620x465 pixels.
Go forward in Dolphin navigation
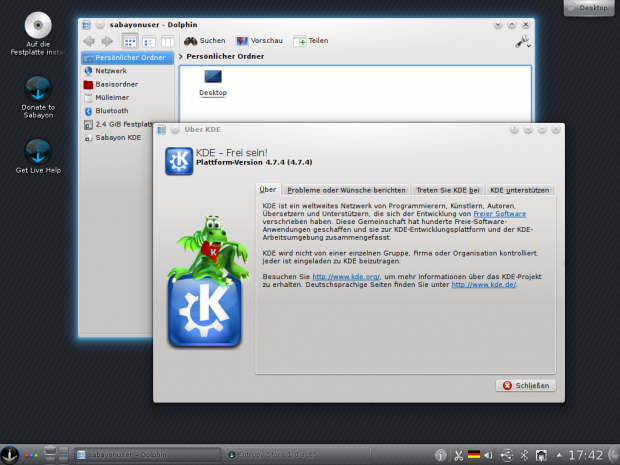tap(107, 41)
